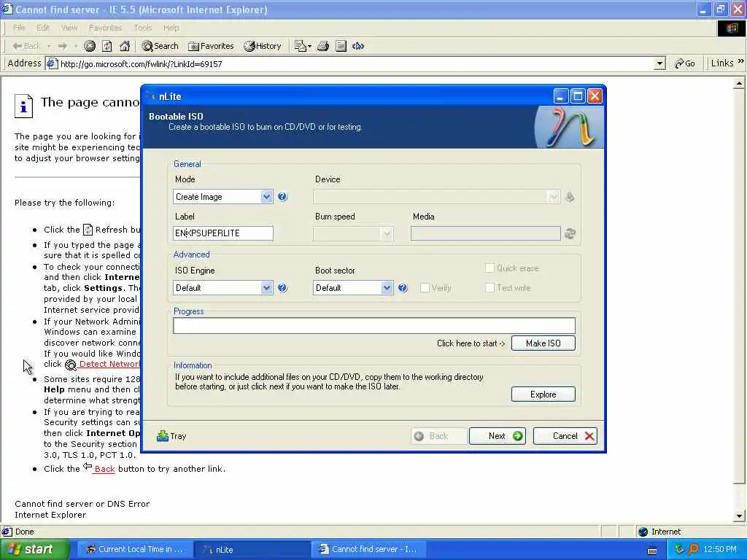Image resolution: width=747 pixels, height=560 pixels.
Task: Click system tray magnifier icon
Action: point(693,549)
